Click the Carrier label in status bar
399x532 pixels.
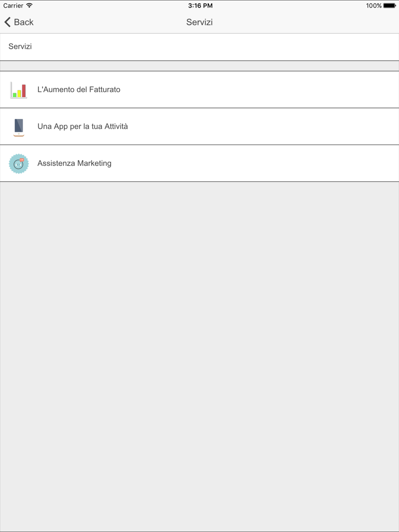13,6
